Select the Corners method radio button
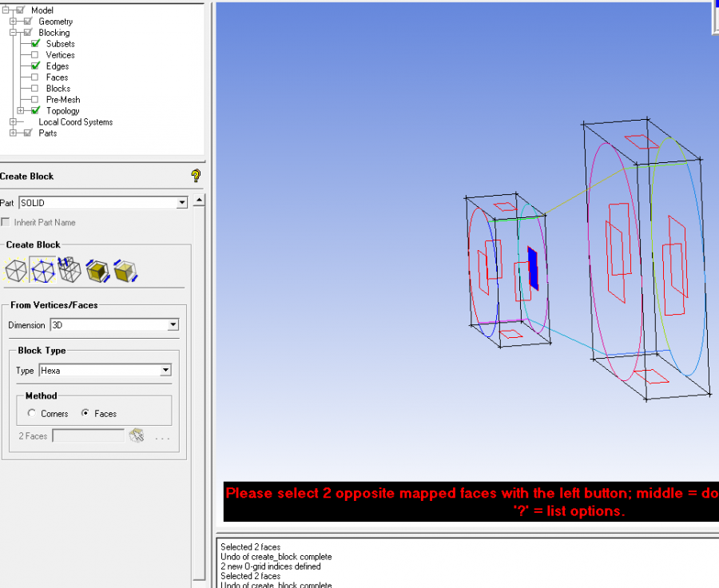Screen dimensions: 719x588 (x=31, y=413)
